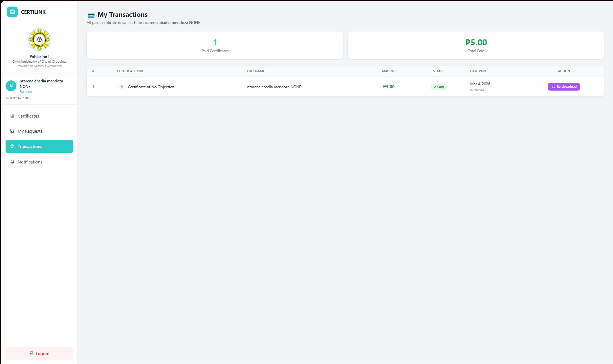Click the checkmark inside the Paid badge
The image size is (613, 364).
pyautogui.click(x=435, y=87)
